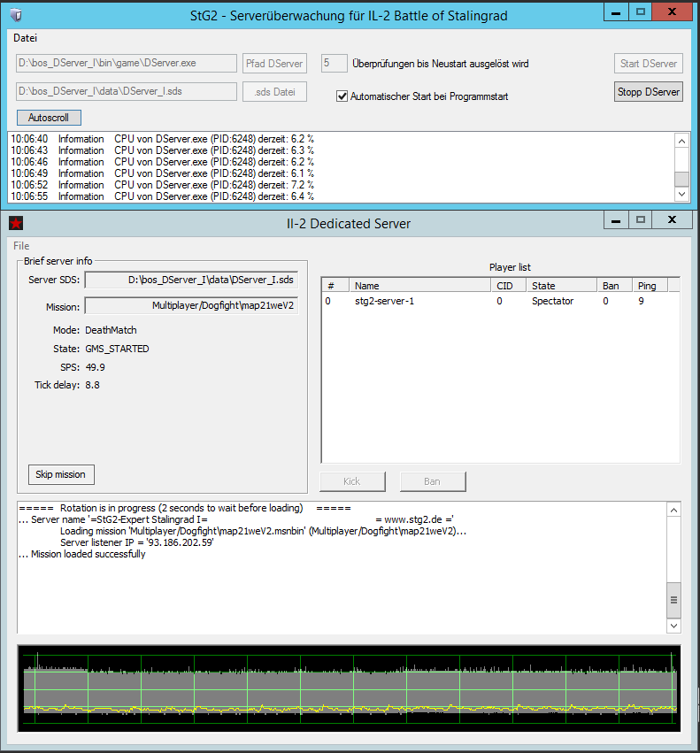Viewport: 700px width, 753px height.
Task: Click the Überprüfungen count field
Action: coord(334,63)
